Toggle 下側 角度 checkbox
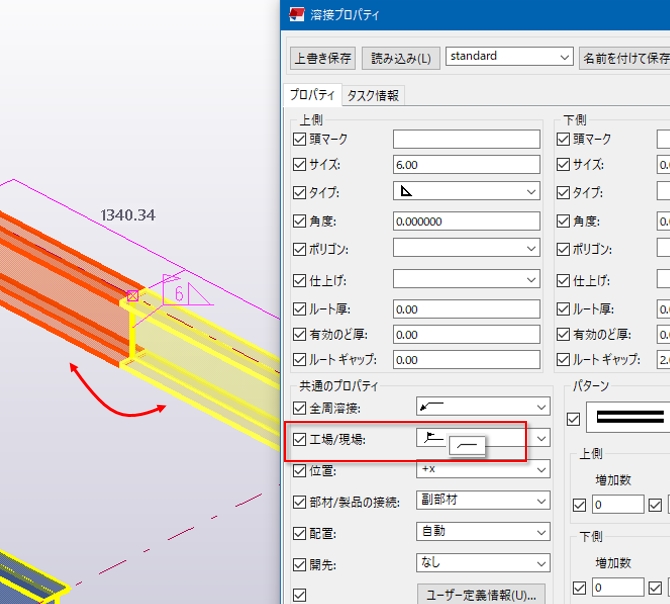The width and height of the screenshot is (670, 604). (563, 221)
